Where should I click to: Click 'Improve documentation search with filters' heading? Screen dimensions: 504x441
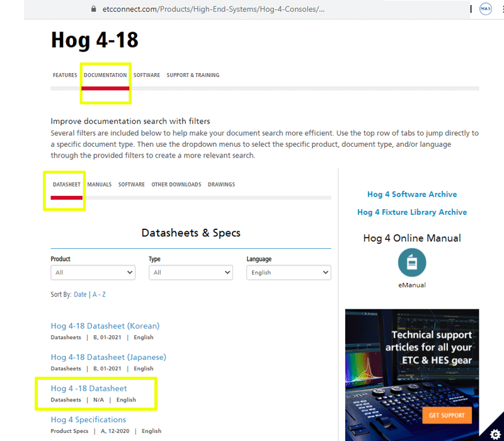click(x=130, y=121)
